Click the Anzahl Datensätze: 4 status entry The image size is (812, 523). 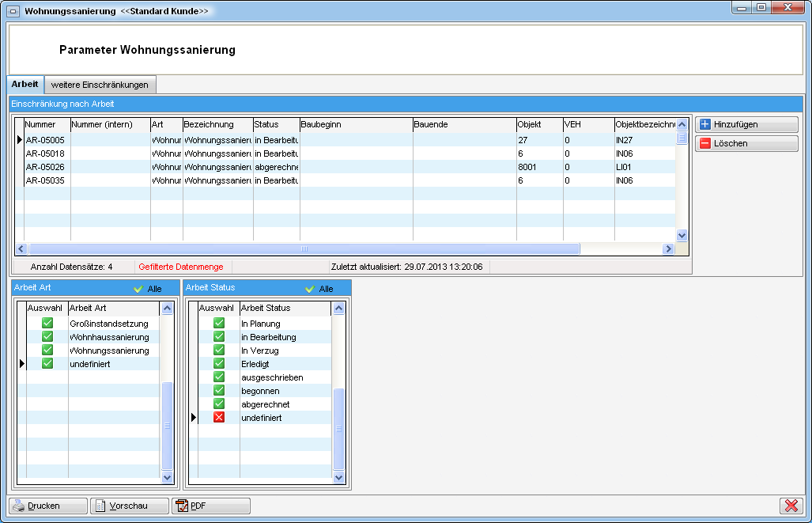coord(71,267)
